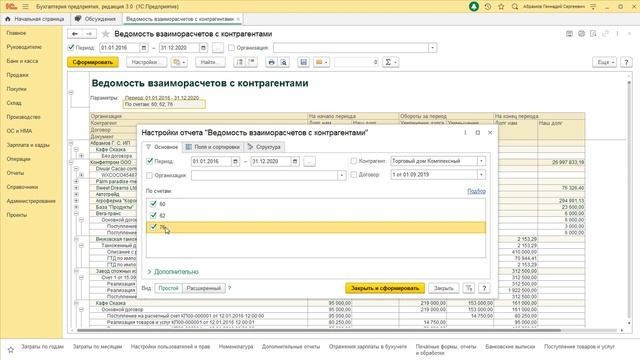This screenshot has height=360, width=640.
Task: Open the search magnifier in title bar
Action: pos(515,7)
